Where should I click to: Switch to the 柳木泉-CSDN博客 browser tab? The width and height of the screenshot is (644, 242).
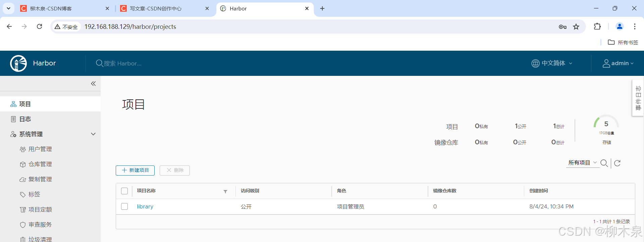pyautogui.click(x=65, y=8)
